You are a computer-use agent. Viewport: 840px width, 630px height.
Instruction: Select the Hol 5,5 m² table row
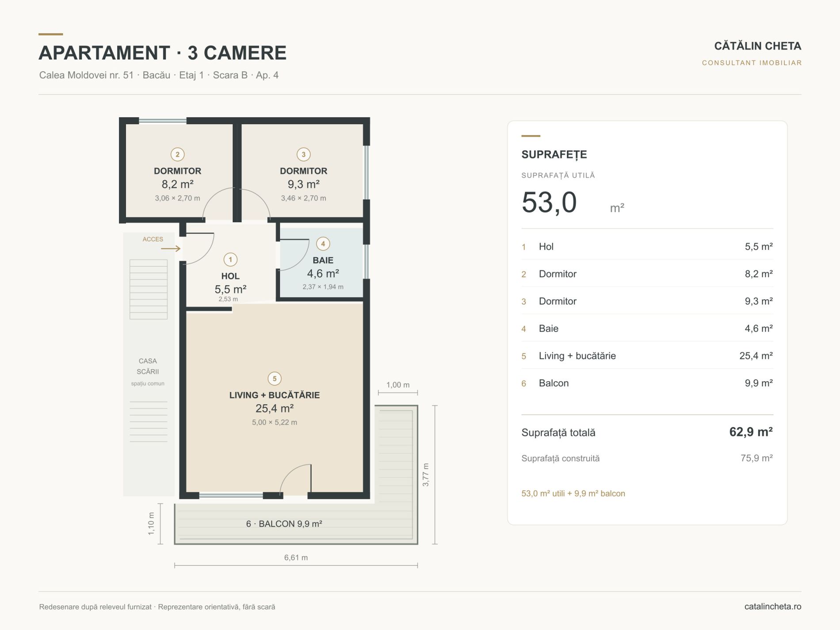tap(647, 247)
